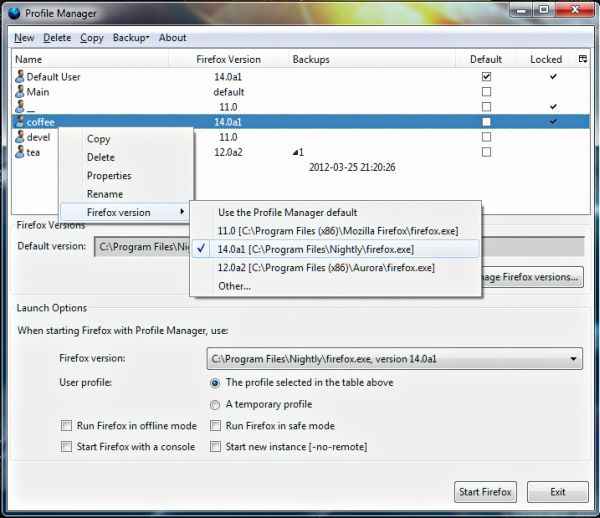Check Default checkbox for coffee profile
This screenshot has height=518, width=600.
click(486, 122)
